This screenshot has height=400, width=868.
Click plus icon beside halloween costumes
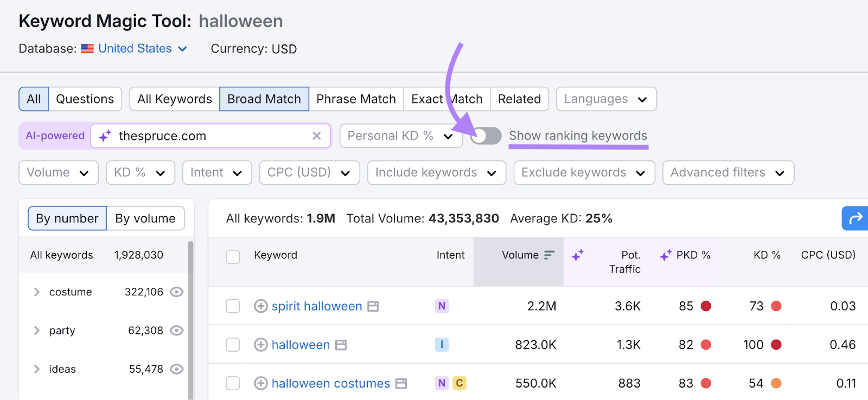coord(261,384)
